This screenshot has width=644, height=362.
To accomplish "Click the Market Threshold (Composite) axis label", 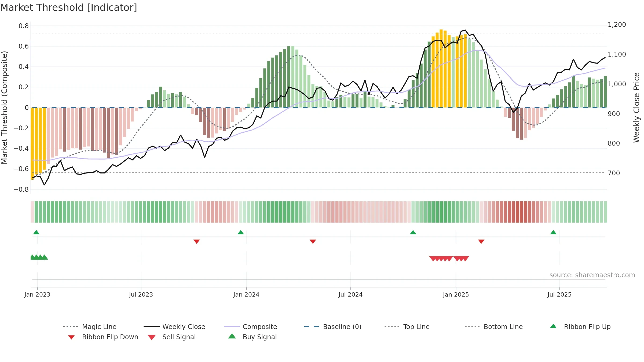I will click(4, 108).
